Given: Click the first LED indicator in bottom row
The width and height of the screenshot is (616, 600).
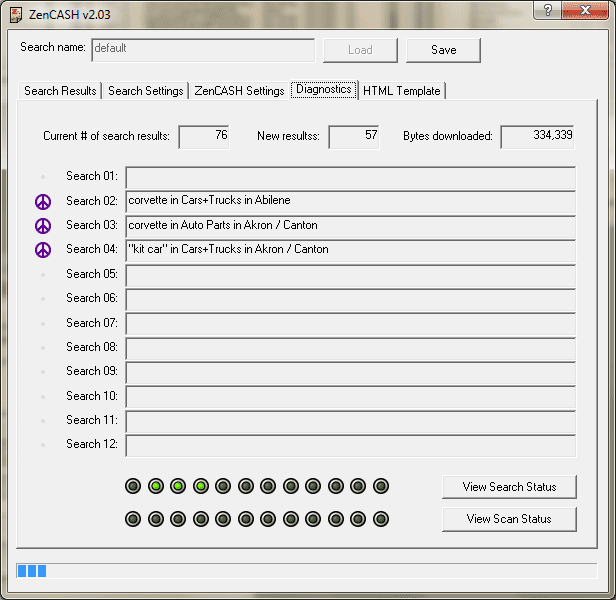Looking at the screenshot, I should pyautogui.click(x=133, y=519).
